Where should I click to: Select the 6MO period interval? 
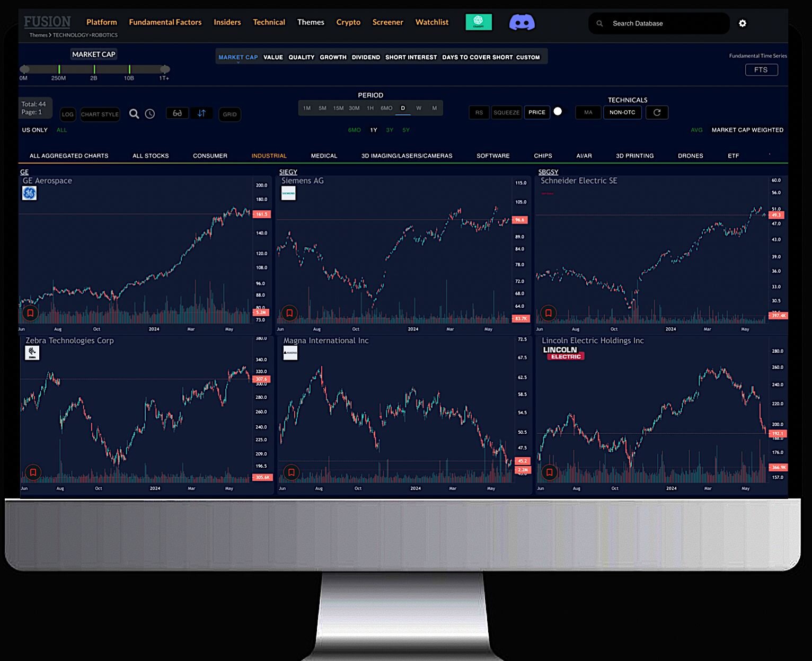[386, 108]
